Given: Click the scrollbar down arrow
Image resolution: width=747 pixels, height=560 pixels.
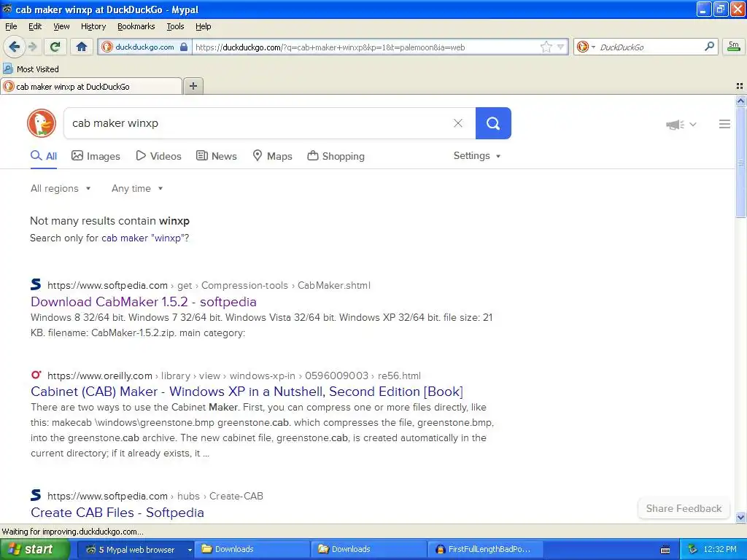Looking at the screenshot, I should point(740,517).
